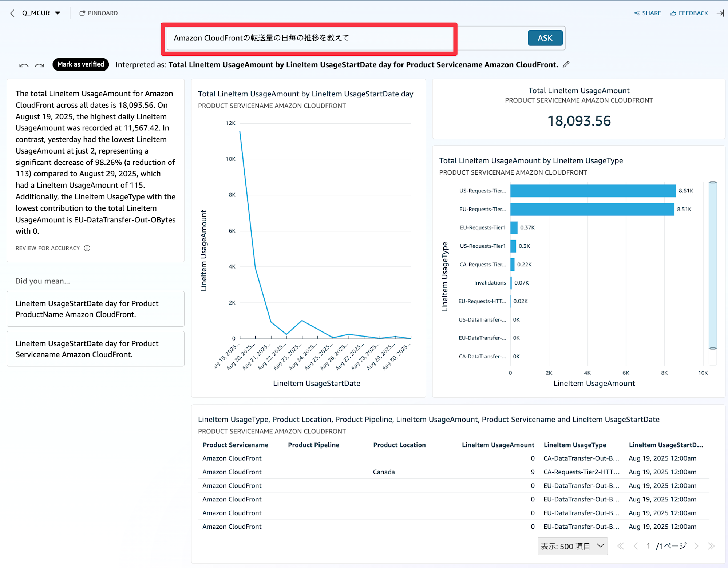Open the Q_MCUR topic dropdown

click(58, 13)
